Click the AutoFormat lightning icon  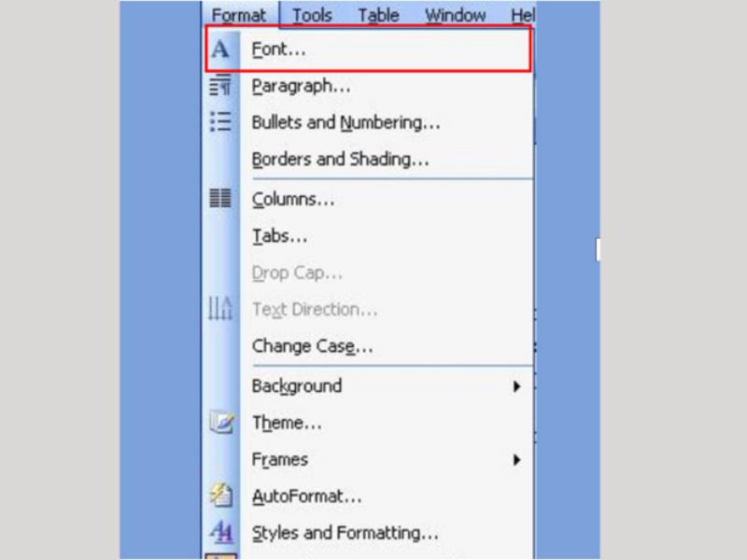click(x=221, y=496)
